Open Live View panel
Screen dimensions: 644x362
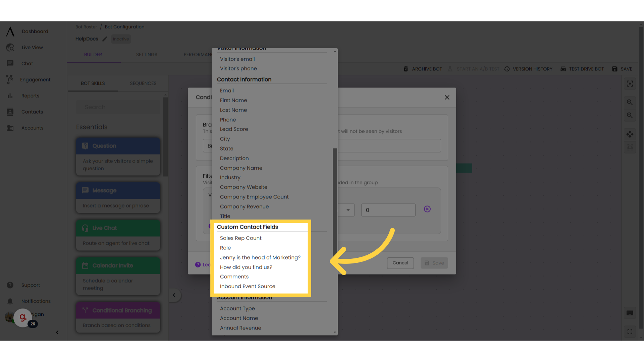pos(34,47)
